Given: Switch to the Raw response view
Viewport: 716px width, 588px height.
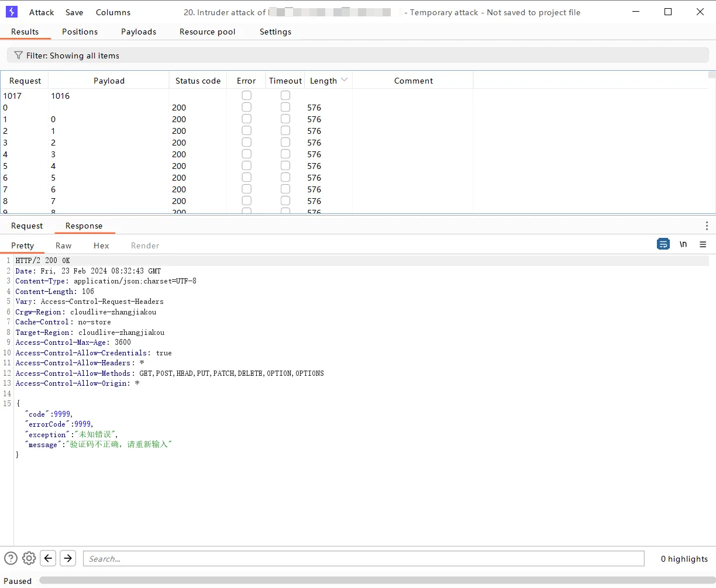Looking at the screenshot, I should pyautogui.click(x=63, y=245).
